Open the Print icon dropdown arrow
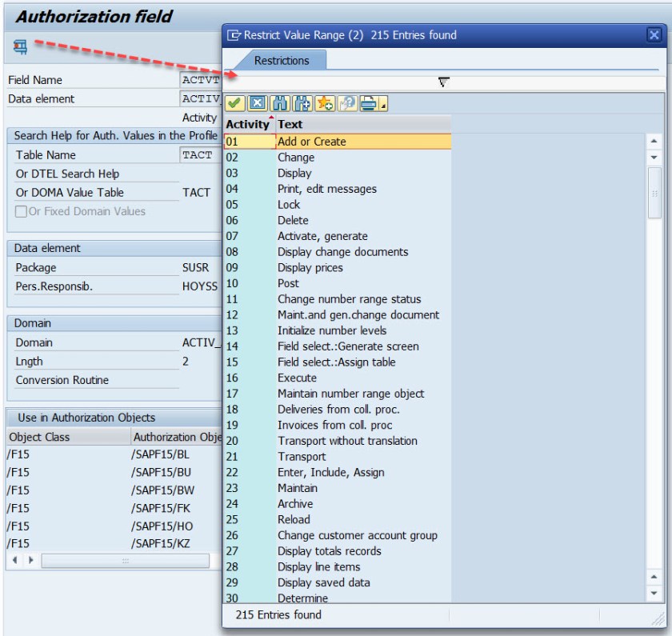Screen dimensions: 672x636 383,106
